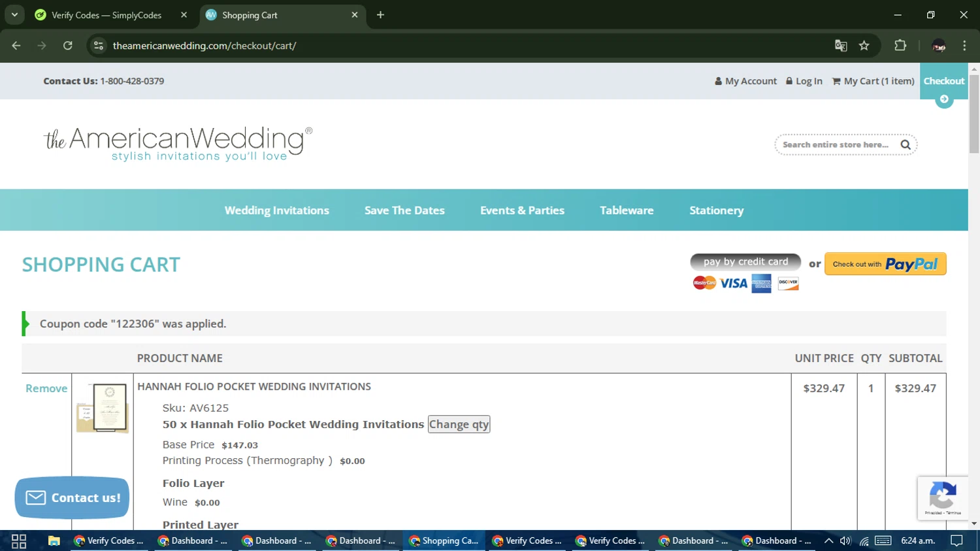Open the Contact us! chat widget
The width and height of the screenshot is (980, 551).
click(x=72, y=498)
